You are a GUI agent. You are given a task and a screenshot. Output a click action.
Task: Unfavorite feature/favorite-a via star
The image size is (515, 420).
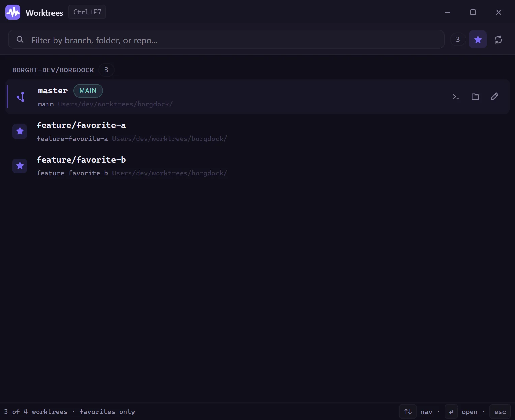click(x=20, y=131)
